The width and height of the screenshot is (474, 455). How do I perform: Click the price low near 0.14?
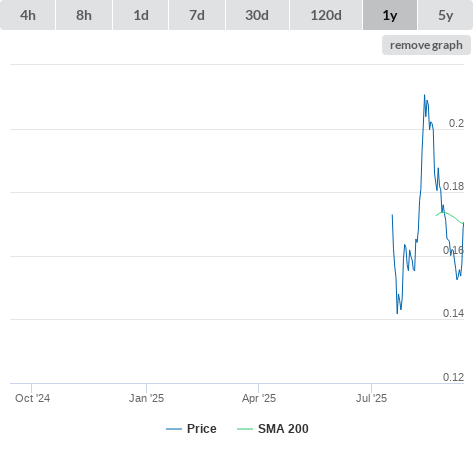click(x=397, y=313)
